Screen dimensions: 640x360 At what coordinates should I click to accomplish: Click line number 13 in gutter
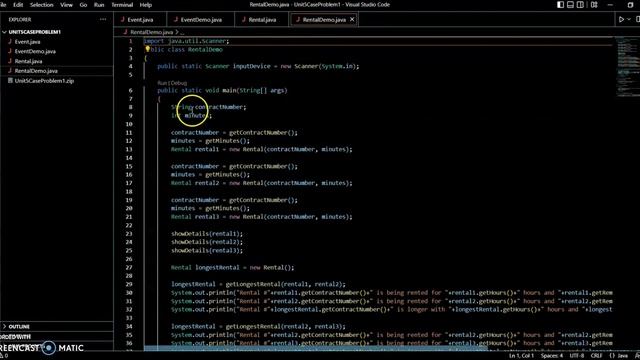129,149
